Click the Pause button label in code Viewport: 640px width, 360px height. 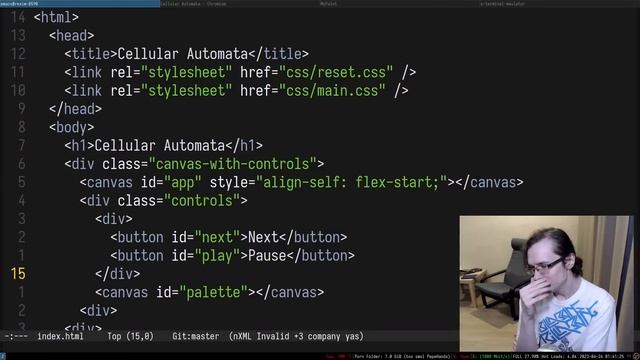pyautogui.click(x=267, y=256)
